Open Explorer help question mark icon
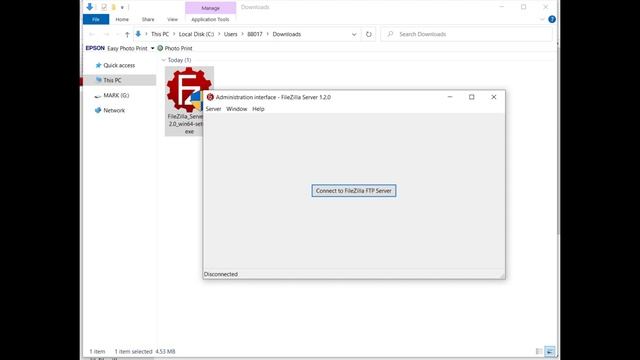The width and height of the screenshot is (640, 360). [x=552, y=19]
